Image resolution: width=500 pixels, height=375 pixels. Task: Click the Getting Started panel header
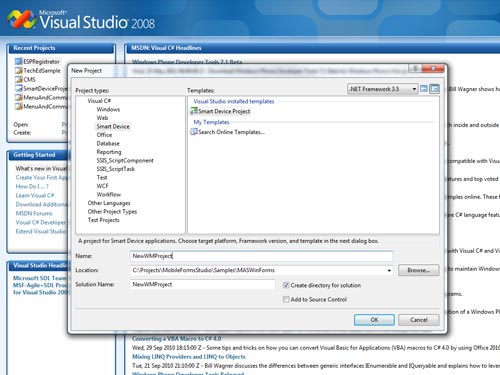pyautogui.click(x=38, y=155)
